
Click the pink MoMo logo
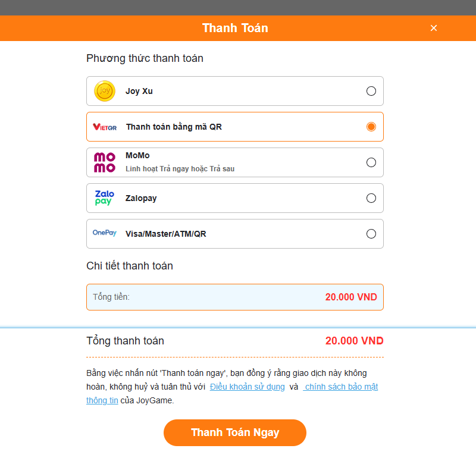click(105, 162)
